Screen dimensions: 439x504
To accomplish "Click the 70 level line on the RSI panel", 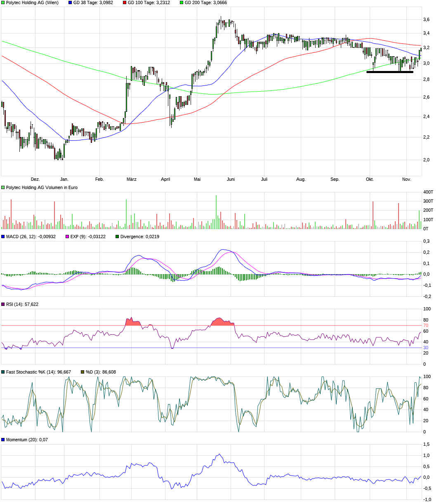I will coord(206,325).
